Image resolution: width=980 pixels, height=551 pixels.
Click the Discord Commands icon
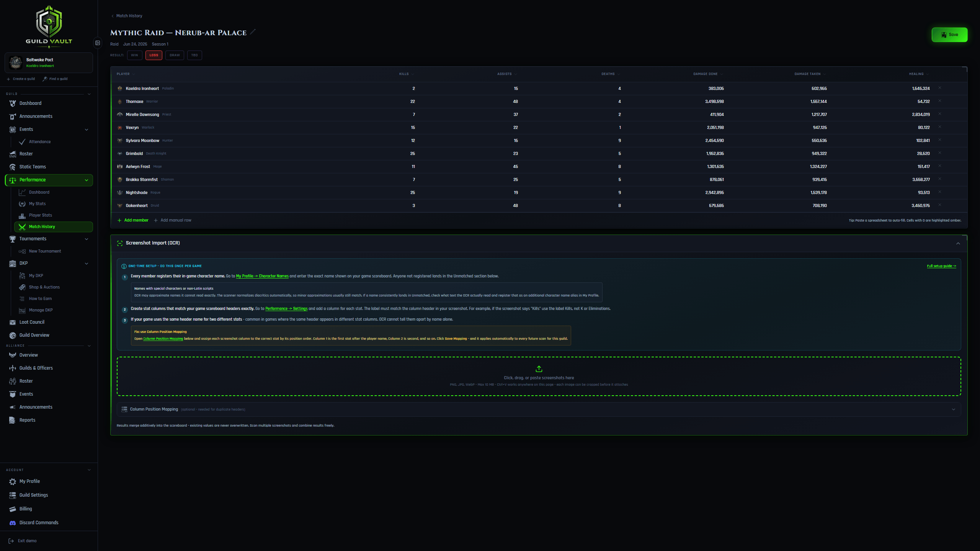tap(13, 523)
